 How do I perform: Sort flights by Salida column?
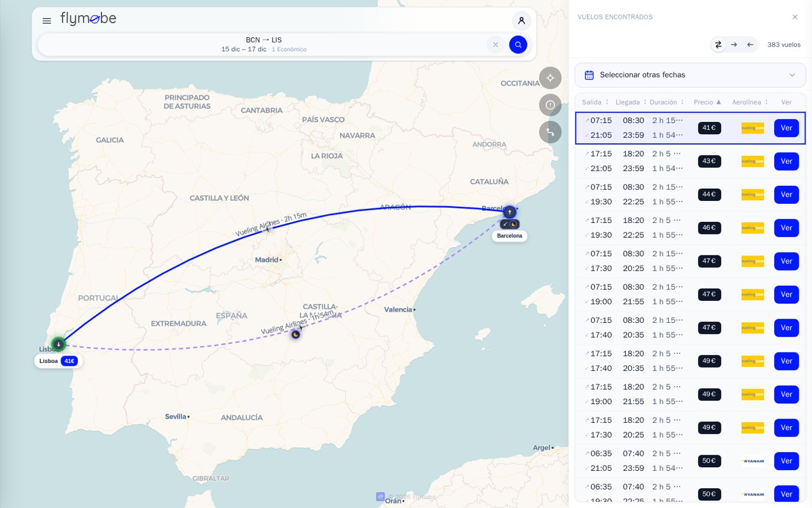pyautogui.click(x=595, y=102)
